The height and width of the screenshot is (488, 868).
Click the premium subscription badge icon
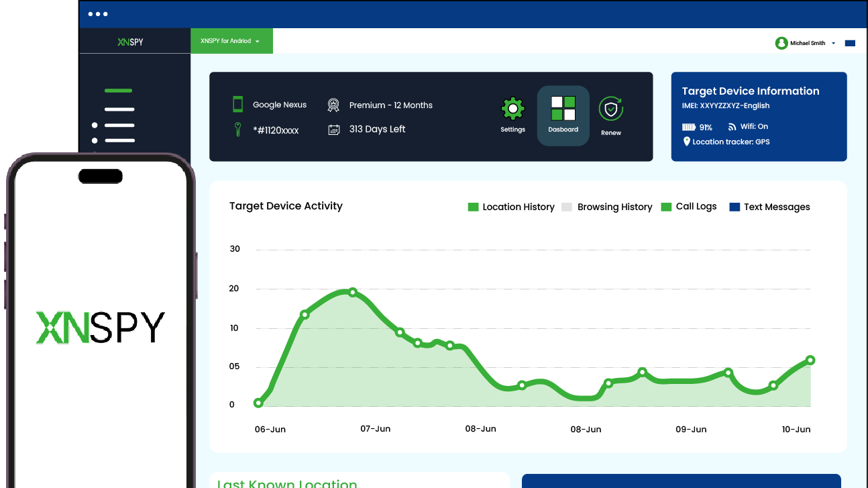click(x=333, y=105)
